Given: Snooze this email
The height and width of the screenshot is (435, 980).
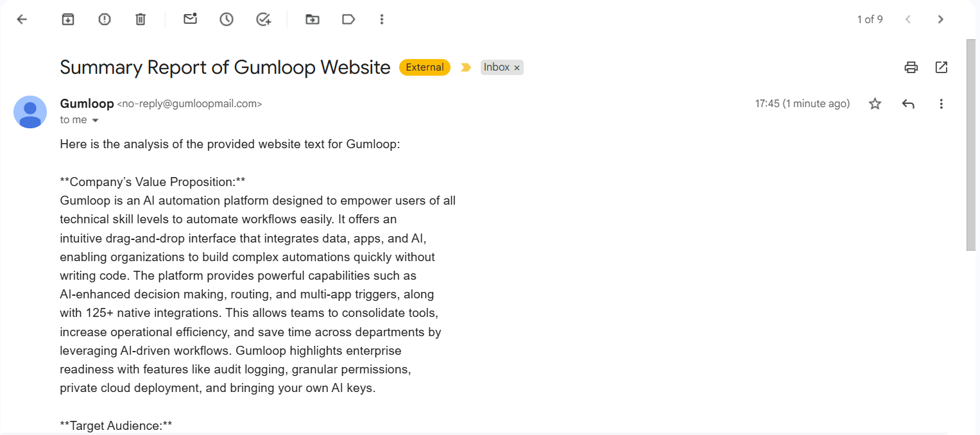Looking at the screenshot, I should tap(226, 19).
